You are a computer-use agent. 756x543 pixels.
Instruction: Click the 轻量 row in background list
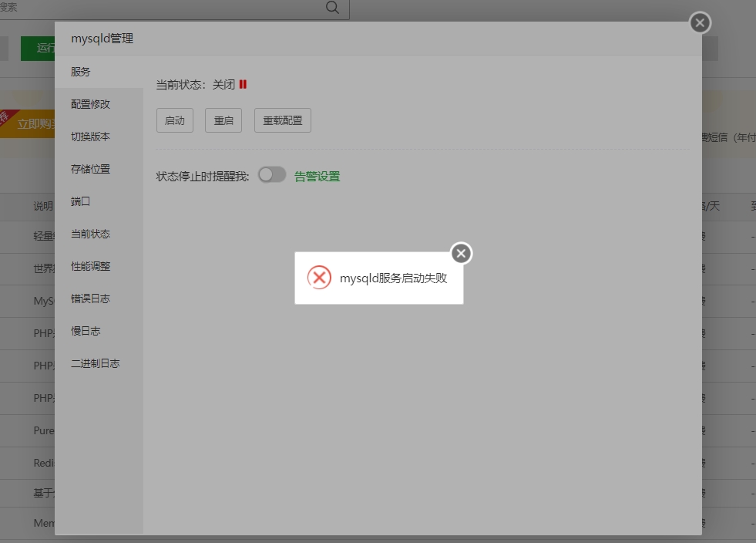28,236
